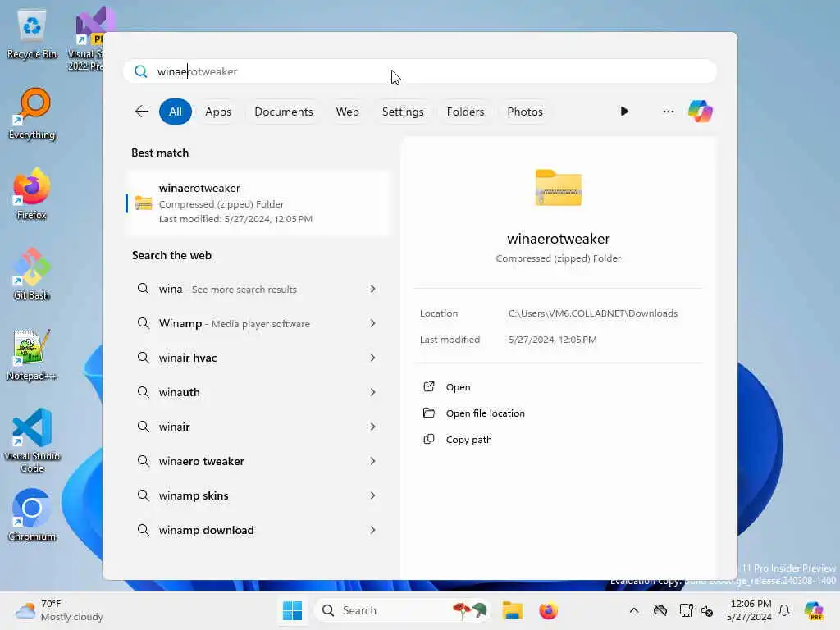The height and width of the screenshot is (630, 840).
Task: Expand the 'wina' web result chevron
Action: pyautogui.click(x=372, y=289)
